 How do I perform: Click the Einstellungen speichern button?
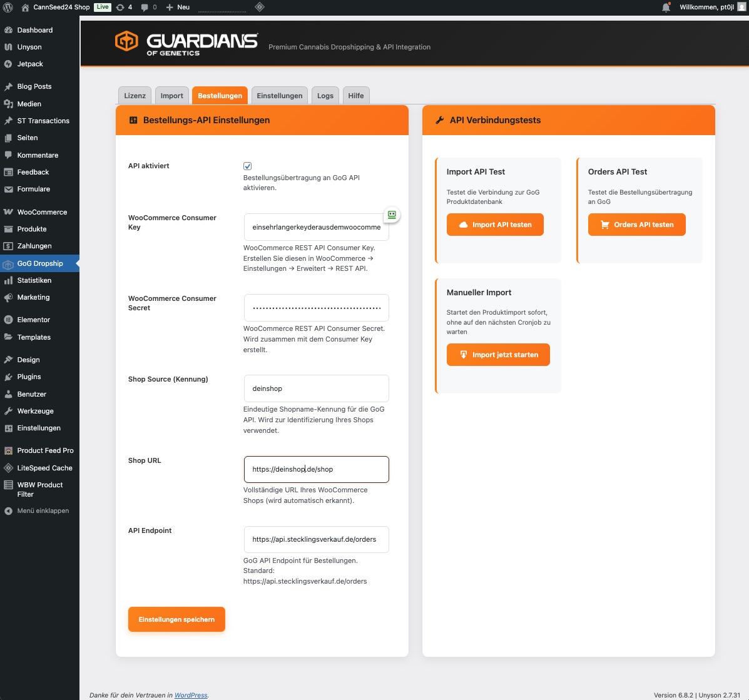point(176,619)
